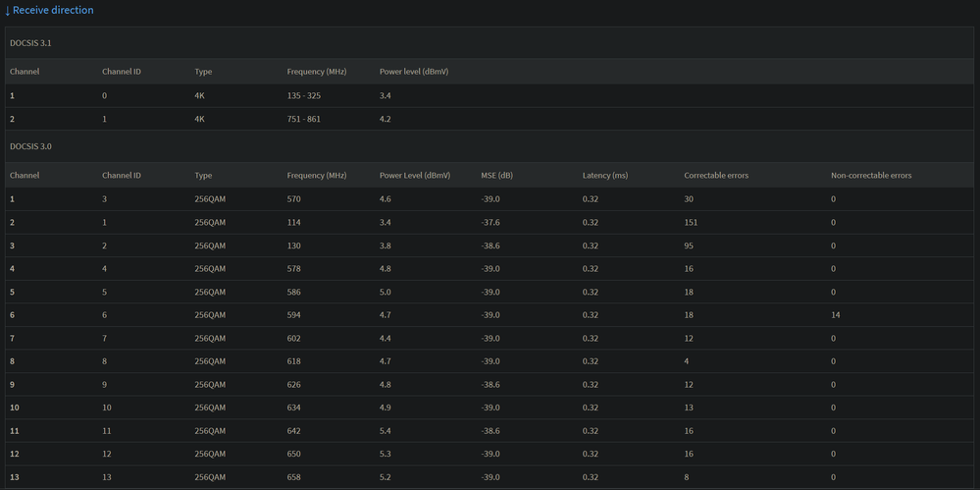Select the 135 - 325 frequency cell
The image size is (980, 490).
coord(306,96)
